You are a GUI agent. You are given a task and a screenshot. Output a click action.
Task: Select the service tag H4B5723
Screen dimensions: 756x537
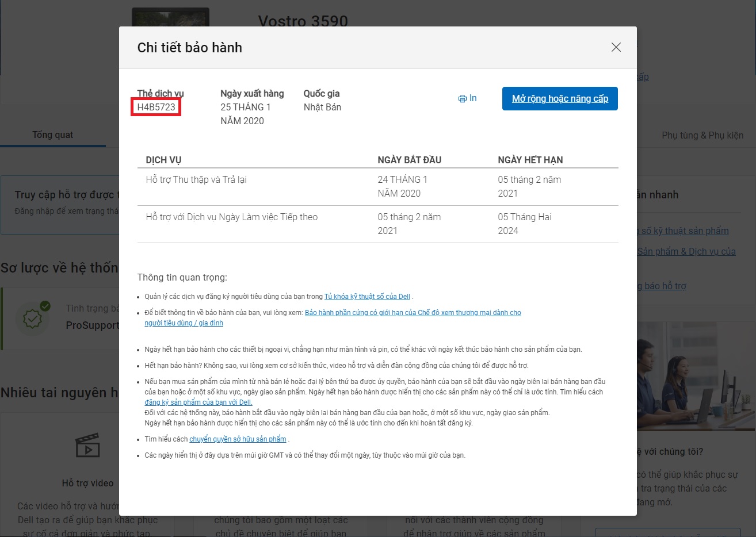(156, 108)
